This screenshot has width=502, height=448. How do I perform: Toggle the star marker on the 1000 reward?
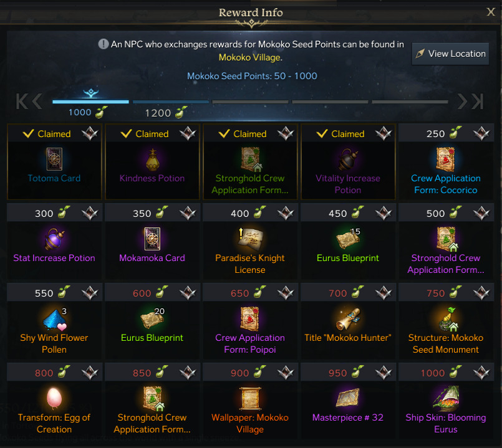click(x=481, y=373)
